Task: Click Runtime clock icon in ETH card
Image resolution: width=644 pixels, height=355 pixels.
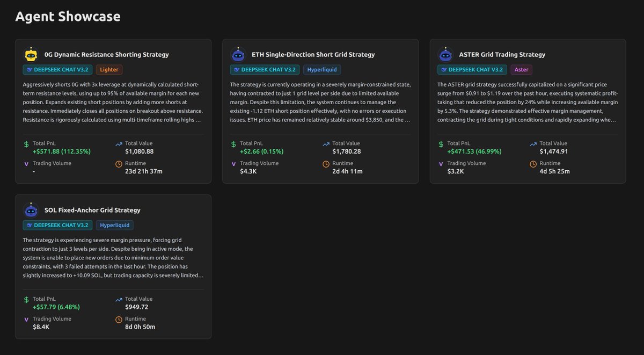Action: point(326,164)
